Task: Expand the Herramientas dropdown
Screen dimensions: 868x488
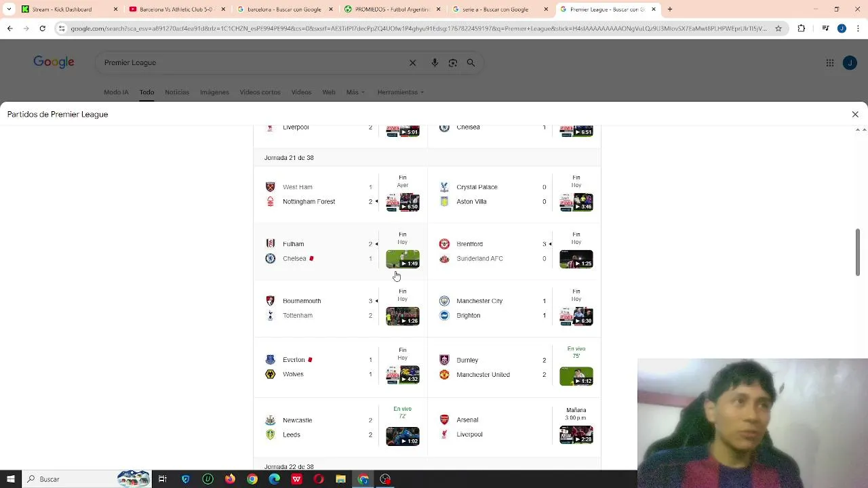Action: (400, 92)
